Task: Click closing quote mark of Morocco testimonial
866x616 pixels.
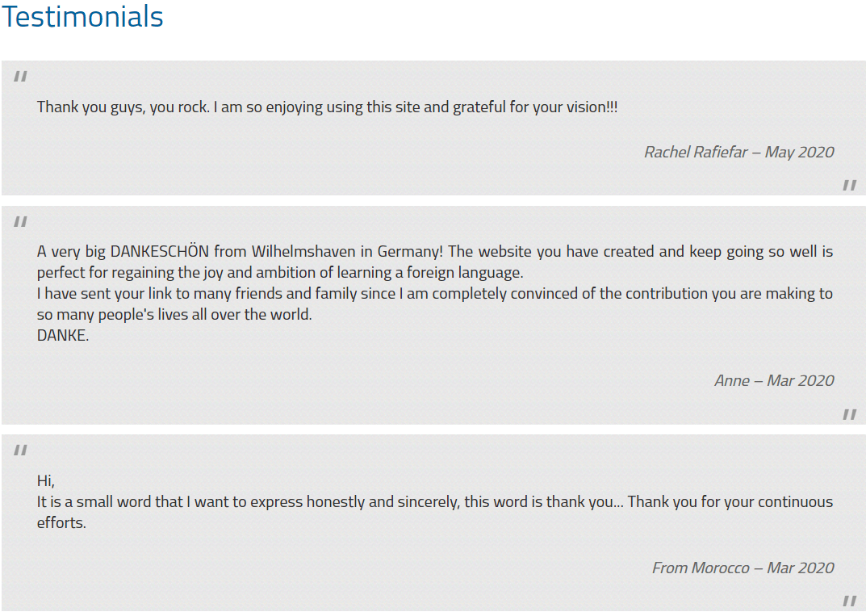Action: (849, 601)
